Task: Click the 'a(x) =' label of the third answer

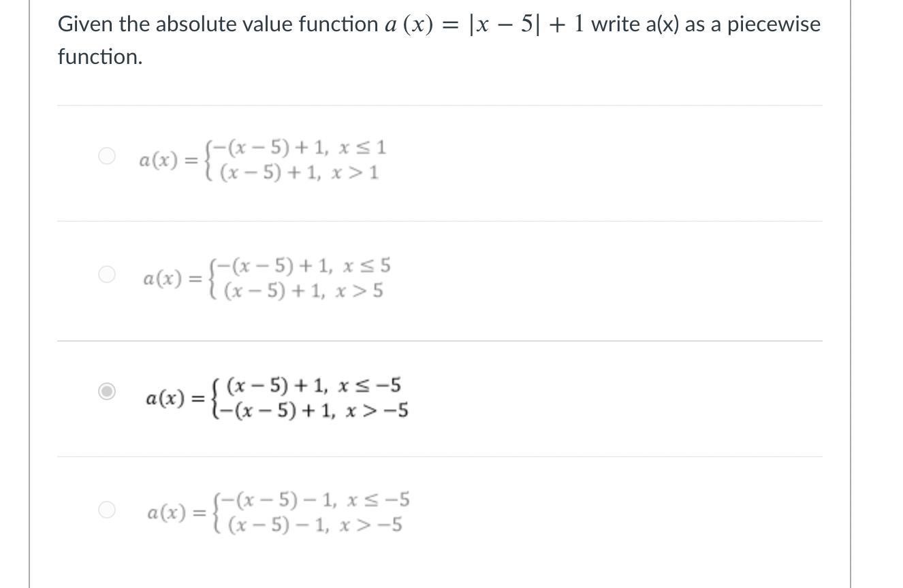Action: tap(175, 398)
